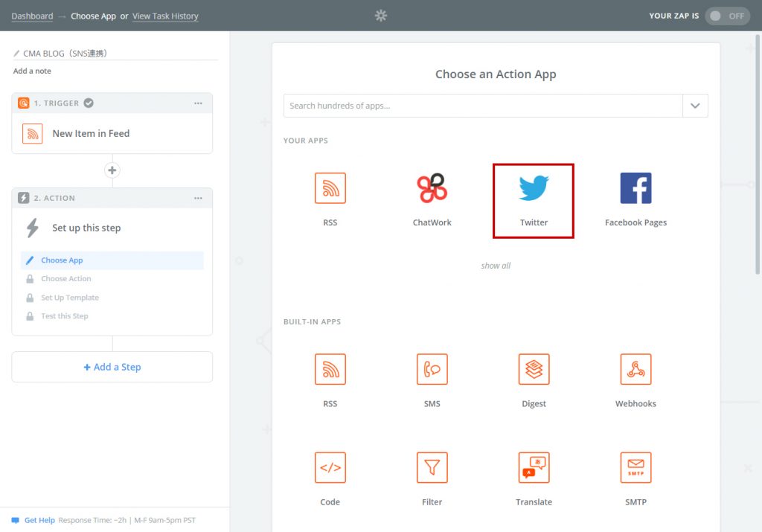Toggle the Zap ON/OFF switch
Viewport: 762px width, 532px height.
coord(727,16)
